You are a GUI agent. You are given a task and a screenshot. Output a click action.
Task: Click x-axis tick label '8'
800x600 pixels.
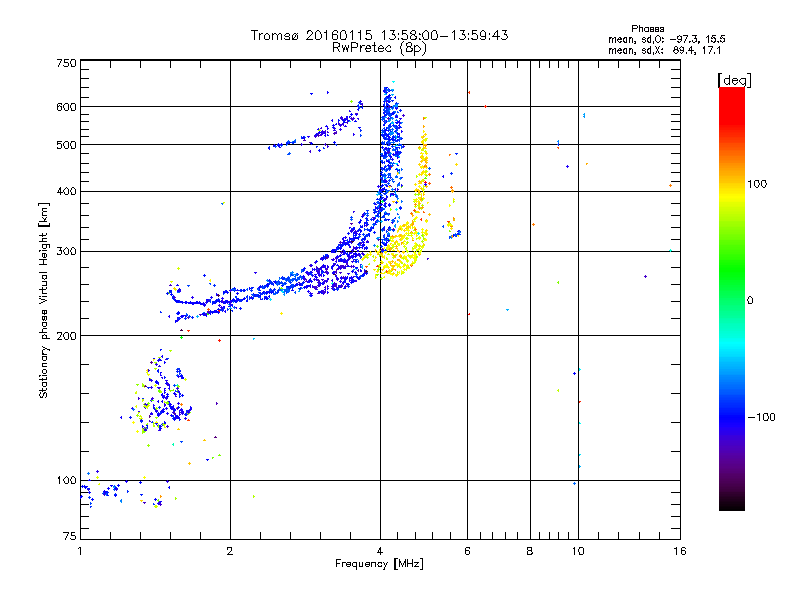coord(530,551)
